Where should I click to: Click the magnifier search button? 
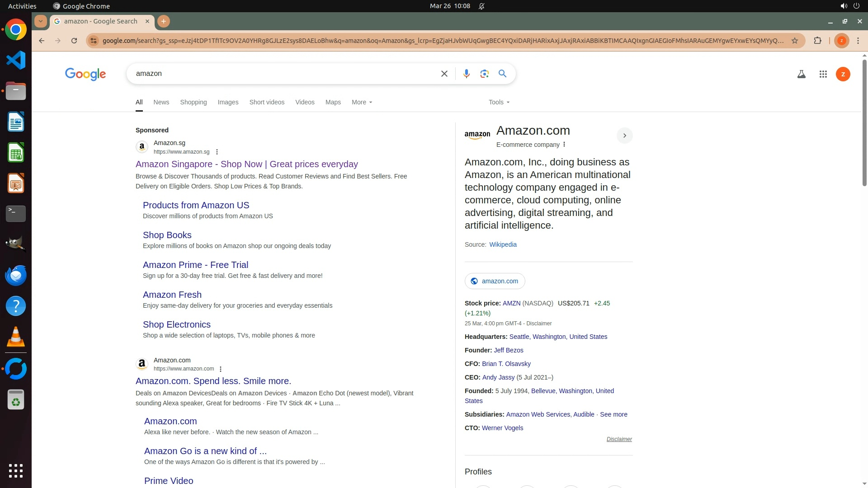tap(502, 74)
